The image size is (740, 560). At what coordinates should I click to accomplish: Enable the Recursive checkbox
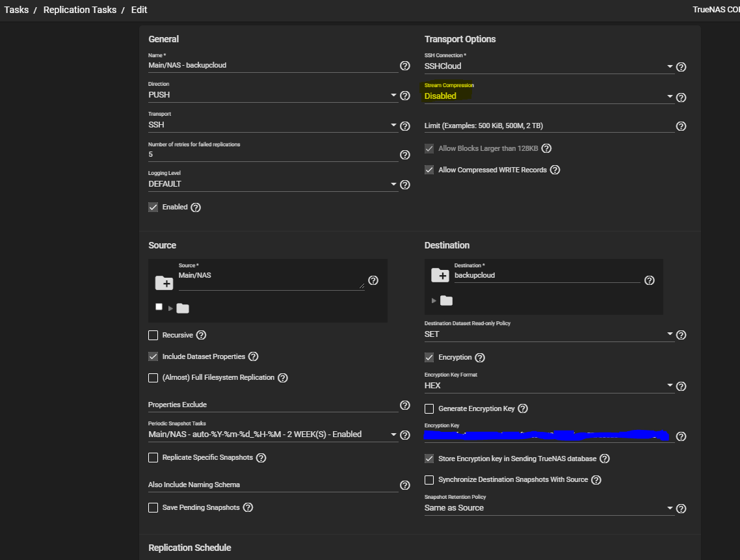(153, 335)
